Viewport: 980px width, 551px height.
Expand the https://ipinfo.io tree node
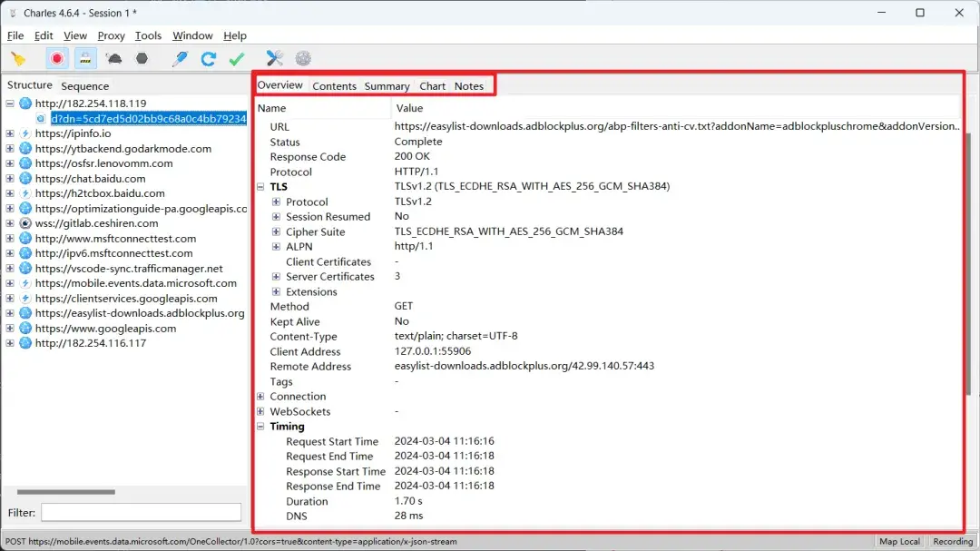click(x=10, y=133)
